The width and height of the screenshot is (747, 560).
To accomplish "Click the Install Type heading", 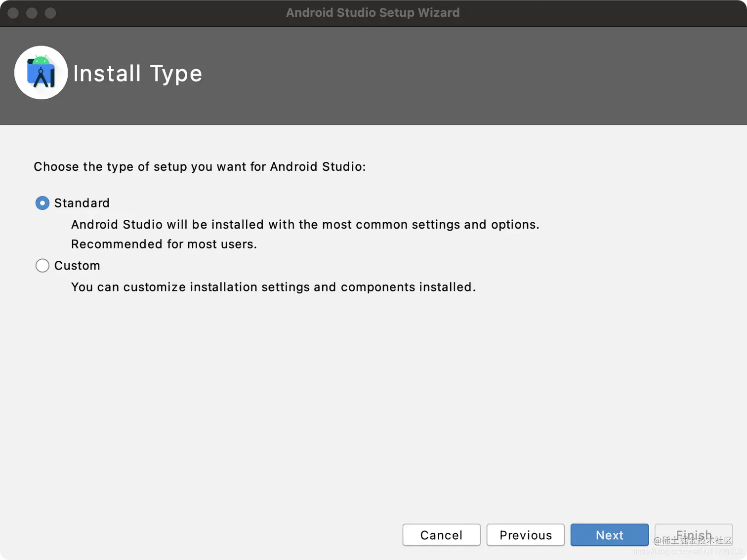I will [x=138, y=74].
